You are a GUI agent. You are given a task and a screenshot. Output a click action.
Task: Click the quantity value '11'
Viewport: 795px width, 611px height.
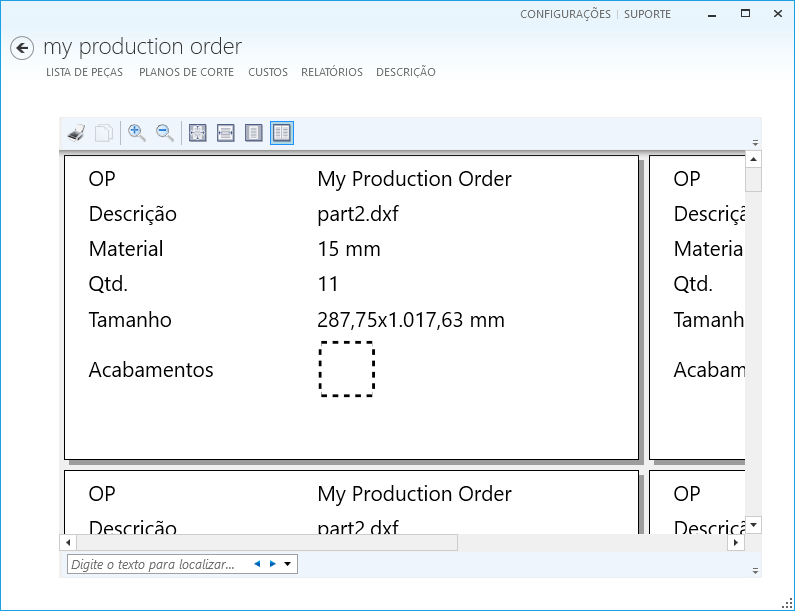[328, 284]
